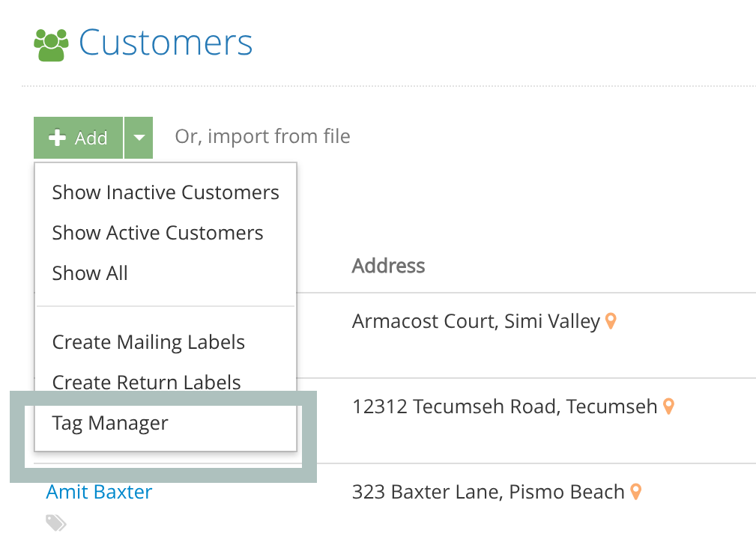Click 'Or, import from file'
The height and width of the screenshot is (542, 756).
261,136
